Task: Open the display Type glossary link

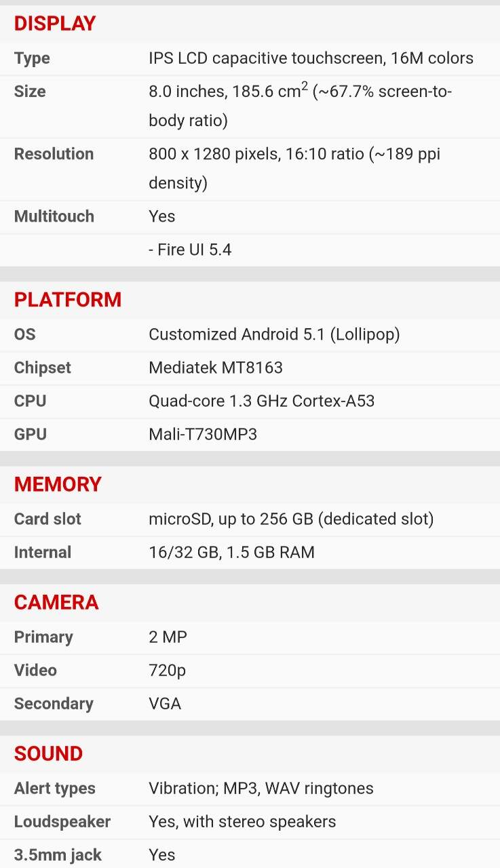Action: pos(32,58)
